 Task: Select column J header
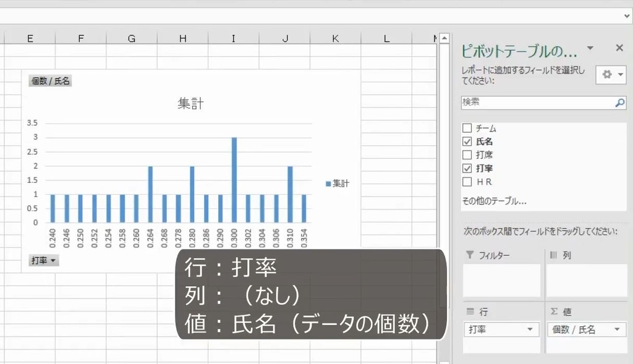click(285, 38)
